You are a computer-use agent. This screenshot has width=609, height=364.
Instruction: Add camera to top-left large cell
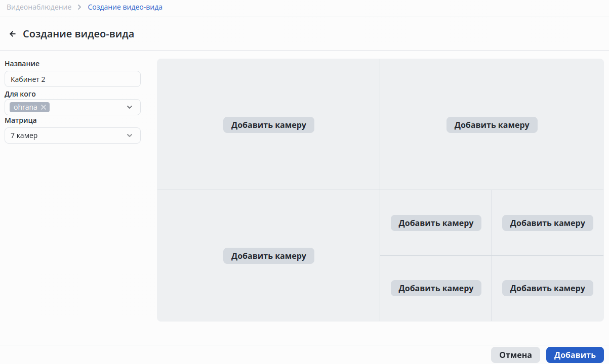pyautogui.click(x=268, y=125)
